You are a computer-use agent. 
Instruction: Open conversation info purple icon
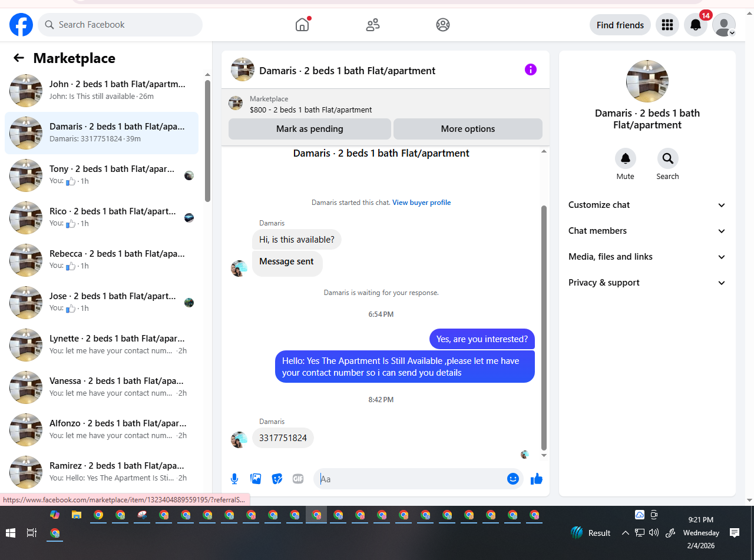531,69
